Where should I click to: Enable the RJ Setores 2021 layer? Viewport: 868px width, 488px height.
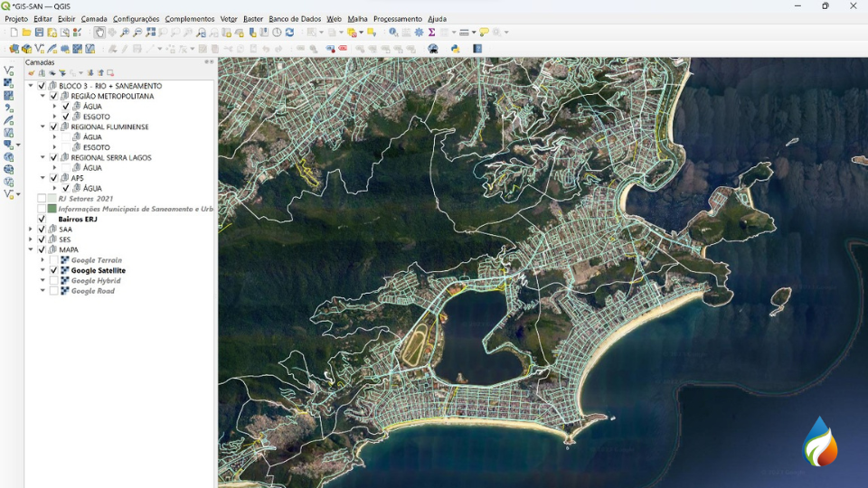point(42,199)
